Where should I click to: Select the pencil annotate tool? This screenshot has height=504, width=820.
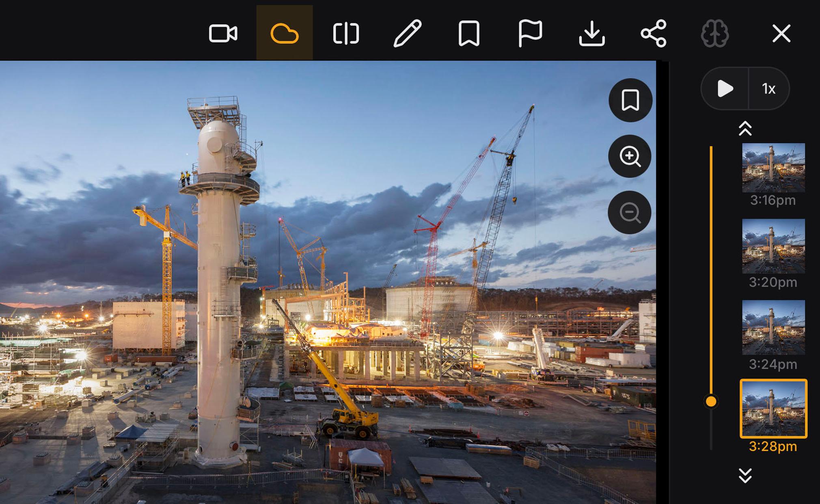pyautogui.click(x=408, y=33)
